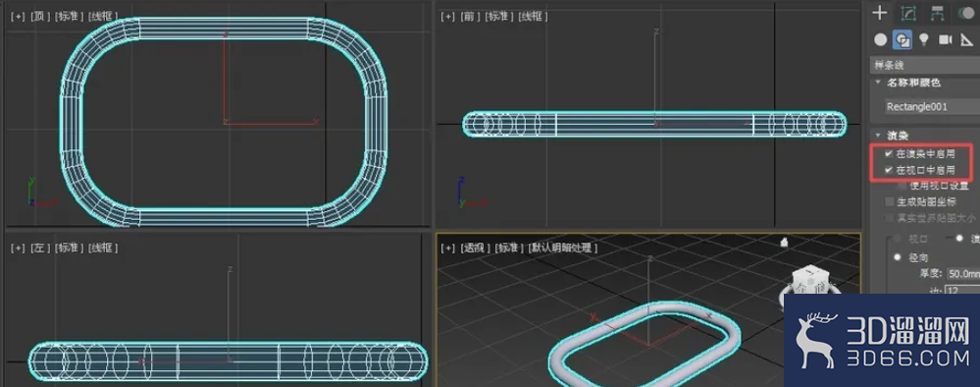
Task: Select the Cameras category icon
Action: (945, 39)
